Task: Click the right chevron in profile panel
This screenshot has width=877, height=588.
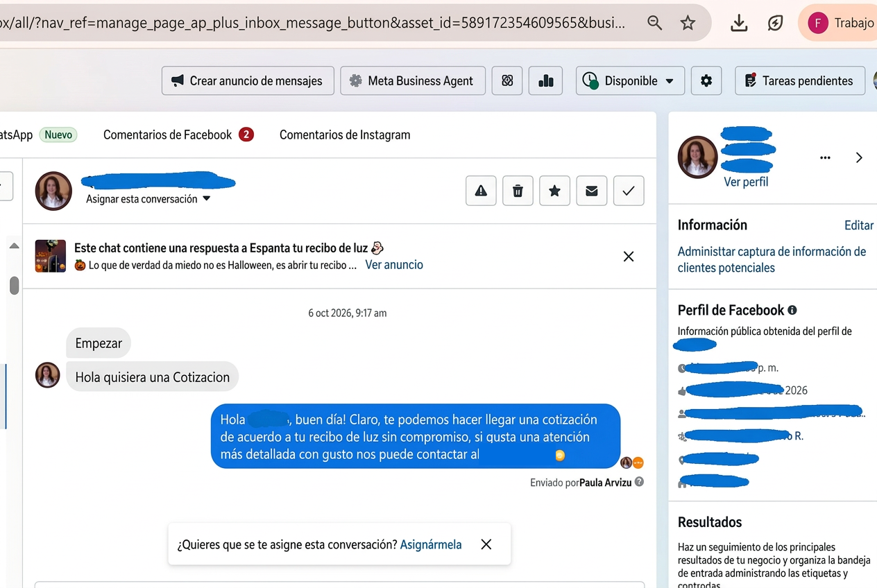Action: point(859,158)
